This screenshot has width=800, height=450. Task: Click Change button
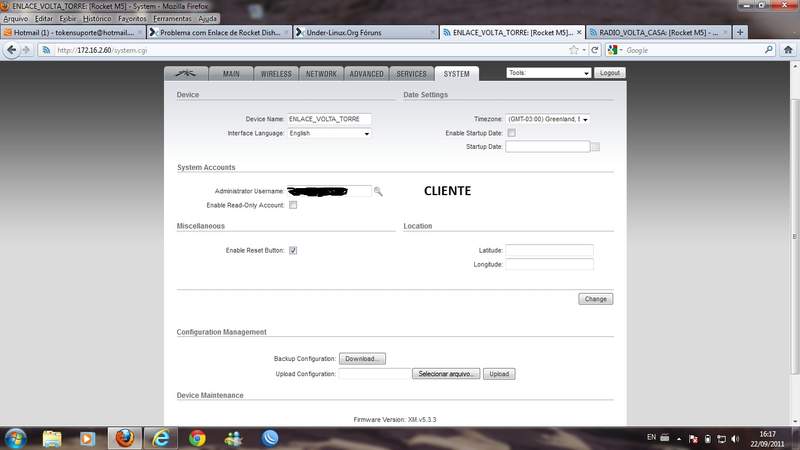pyautogui.click(x=595, y=299)
